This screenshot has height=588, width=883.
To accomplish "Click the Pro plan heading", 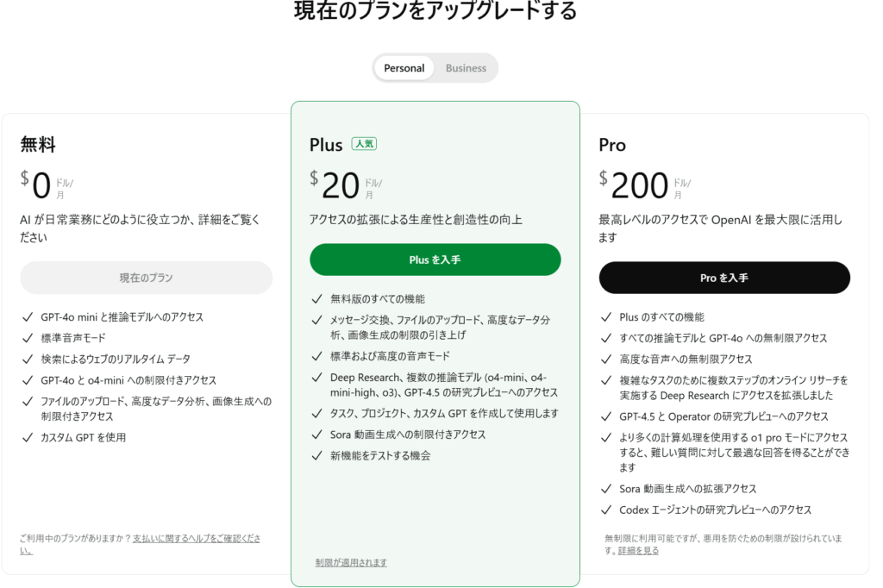I will pos(612,146).
